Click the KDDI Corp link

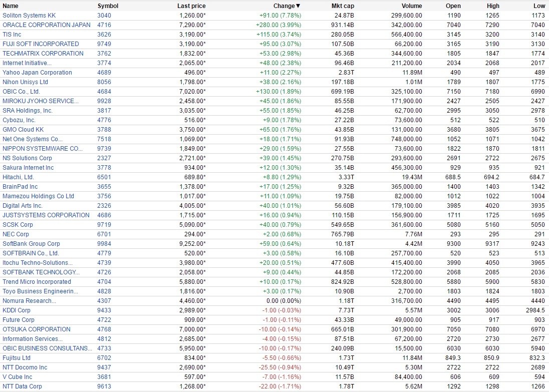coord(17,310)
